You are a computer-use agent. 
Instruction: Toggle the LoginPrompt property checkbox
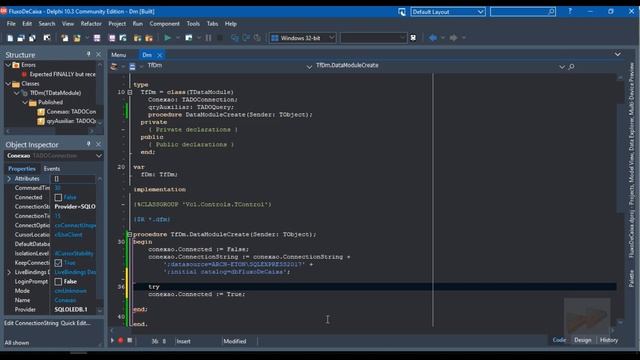coord(58,282)
